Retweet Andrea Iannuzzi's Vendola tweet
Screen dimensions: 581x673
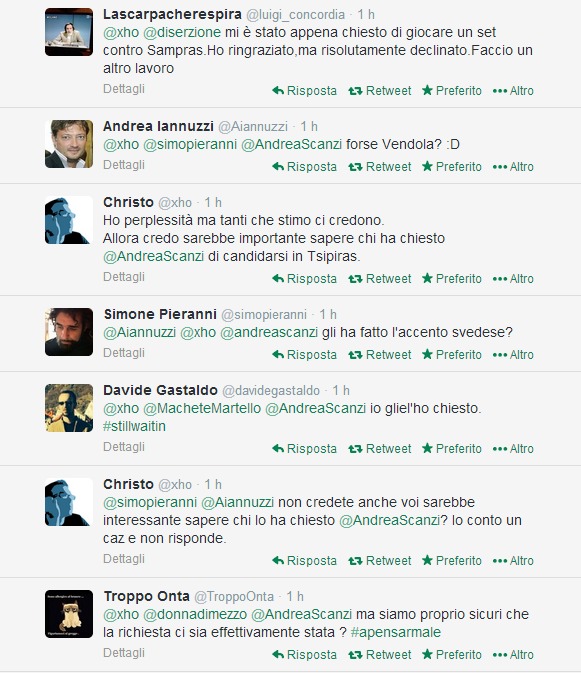pos(379,167)
